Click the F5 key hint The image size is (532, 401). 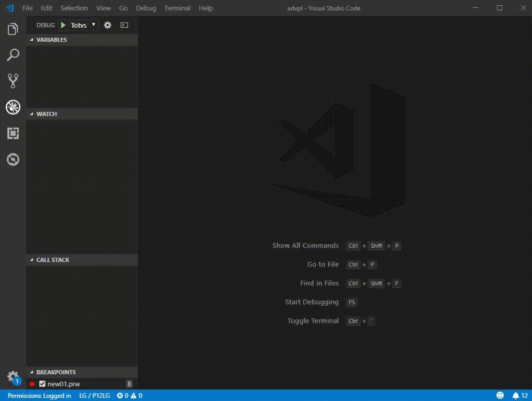[351, 302]
